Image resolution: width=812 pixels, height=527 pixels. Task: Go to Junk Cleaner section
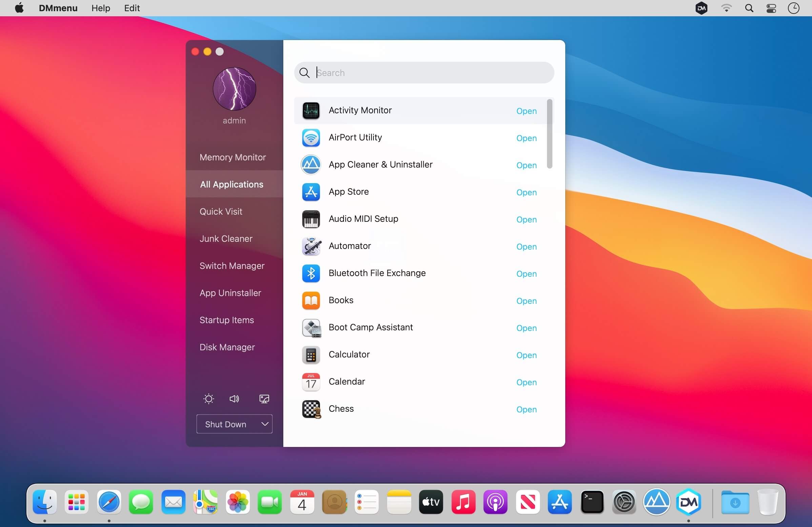[235, 239]
